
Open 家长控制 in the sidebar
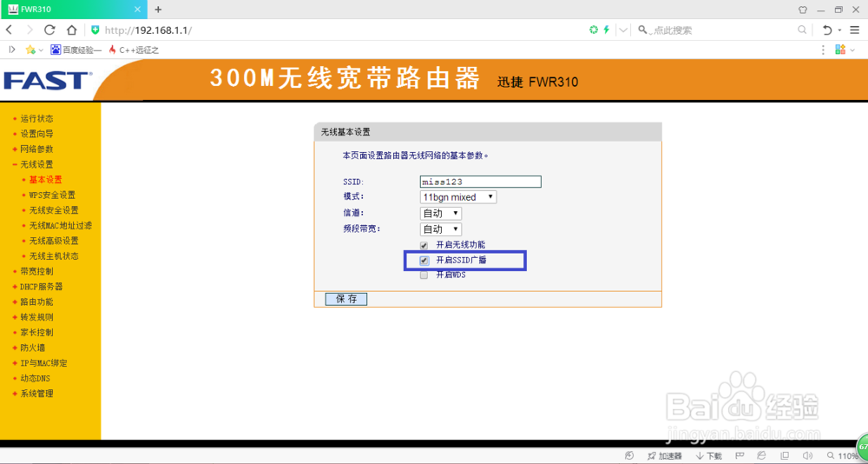point(36,333)
